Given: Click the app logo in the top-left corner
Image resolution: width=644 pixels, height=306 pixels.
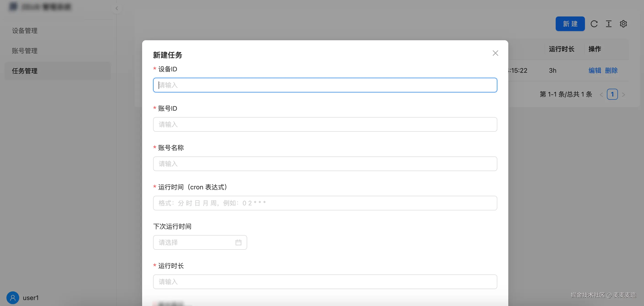Looking at the screenshot, I should click(13, 6).
